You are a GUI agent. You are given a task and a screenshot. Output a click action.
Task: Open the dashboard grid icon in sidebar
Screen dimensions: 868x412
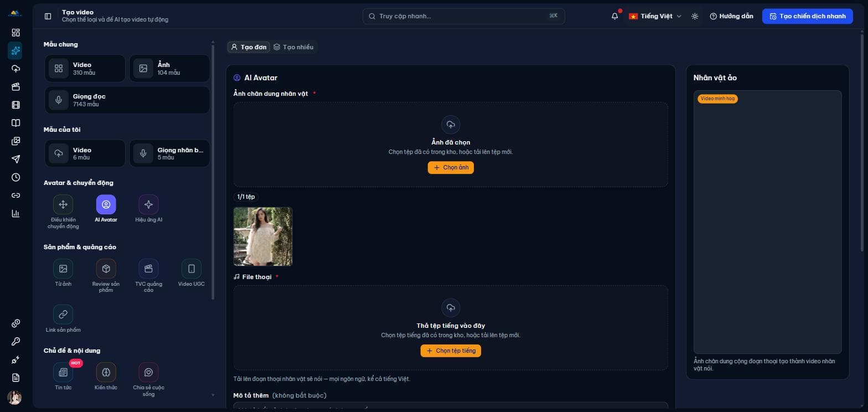click(x=15, y=33)
